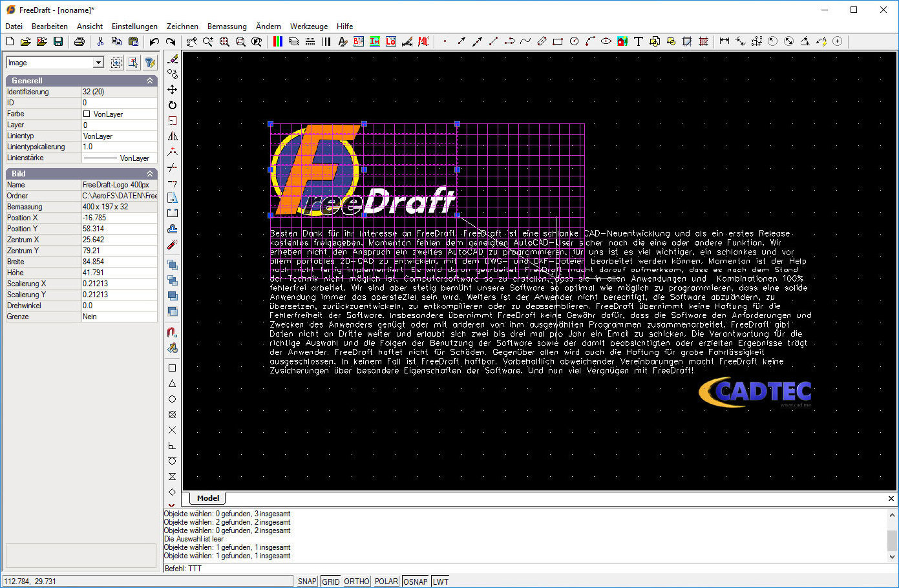Select the Move tool in left sidebar
Image resolution: width=899 pixels, height=588 pixels.
pos(172,89)
